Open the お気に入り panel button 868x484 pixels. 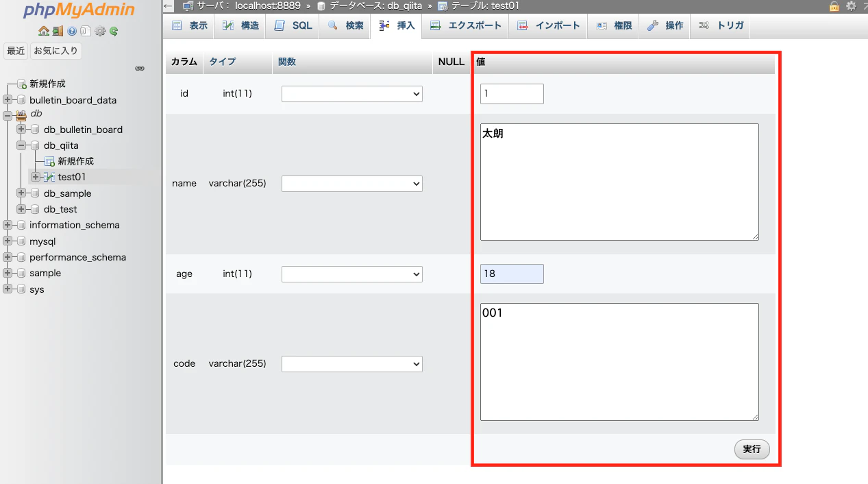click(55, 51)
